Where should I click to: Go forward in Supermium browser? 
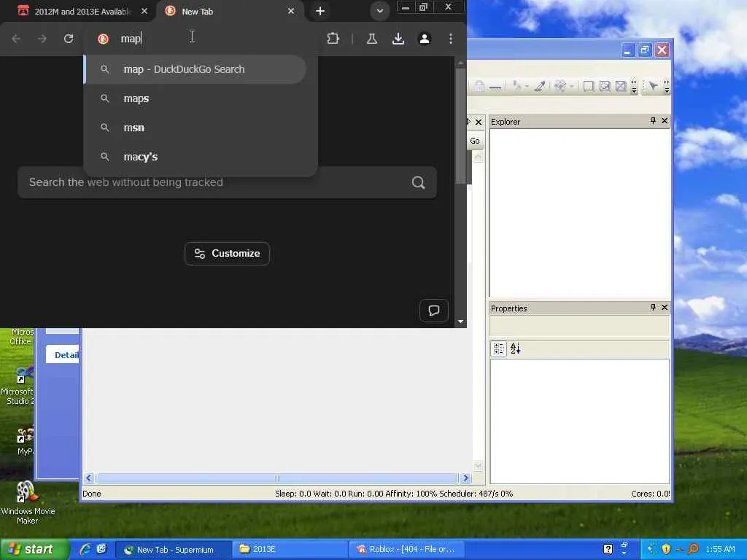coord(42,39)
